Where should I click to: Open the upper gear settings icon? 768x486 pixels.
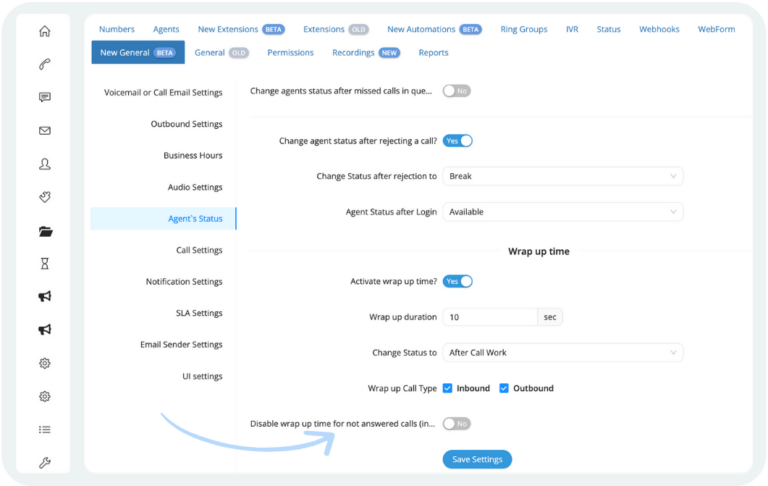click(45, 363)
